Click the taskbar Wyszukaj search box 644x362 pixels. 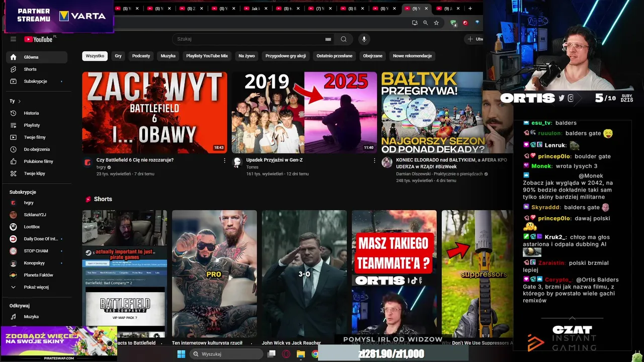pos(226,354)
